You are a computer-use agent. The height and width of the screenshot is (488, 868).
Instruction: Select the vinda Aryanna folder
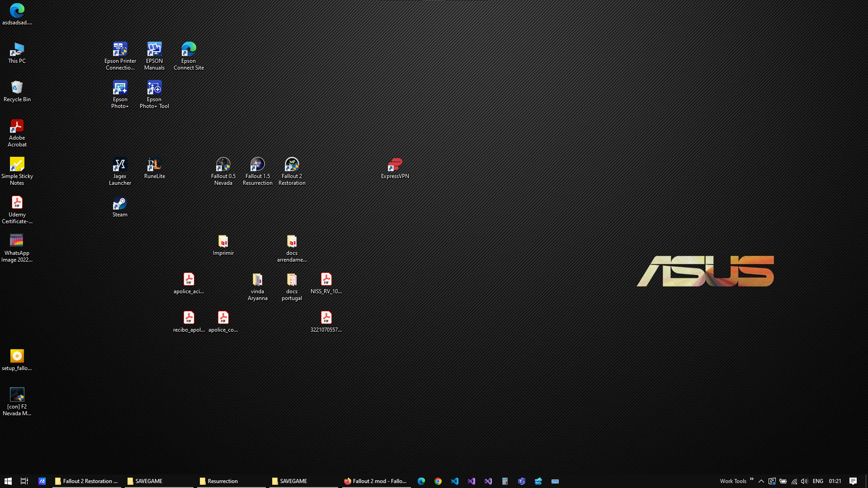[x=257, y=286]
